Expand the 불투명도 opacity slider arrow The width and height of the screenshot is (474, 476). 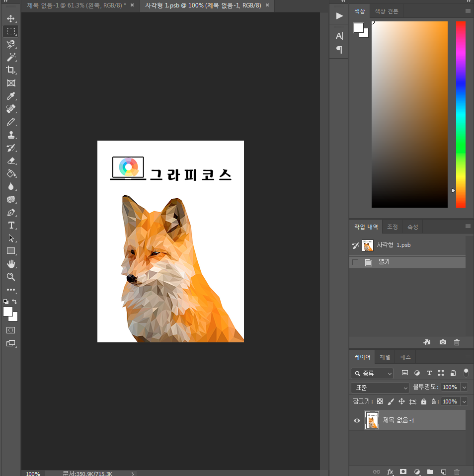464,387
